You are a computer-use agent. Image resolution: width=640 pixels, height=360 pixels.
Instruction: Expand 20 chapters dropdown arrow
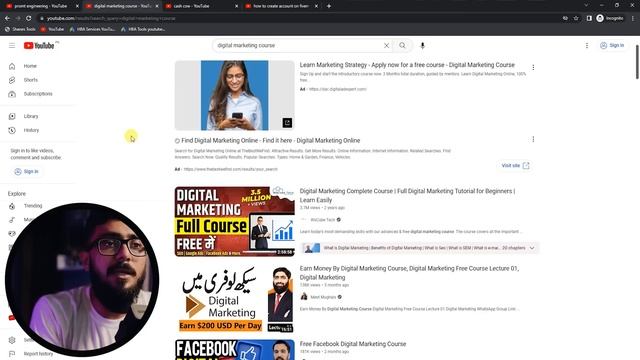point(532,248)
